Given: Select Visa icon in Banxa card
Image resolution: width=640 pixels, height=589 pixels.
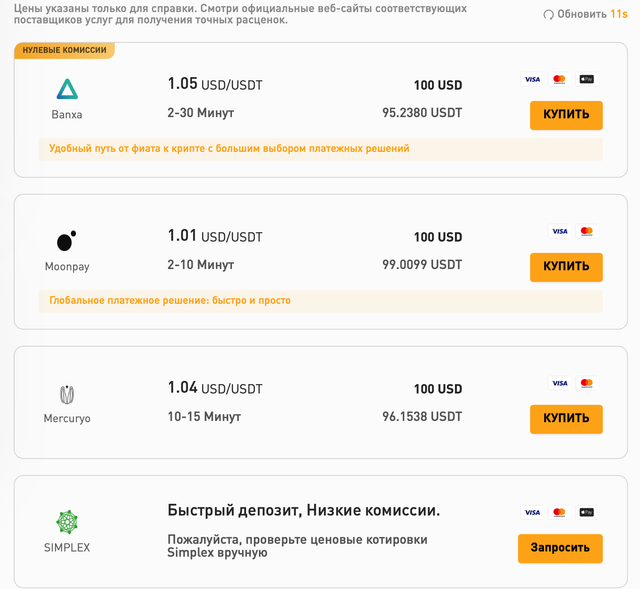Looking at the screenshot, I should coord(532,79).
